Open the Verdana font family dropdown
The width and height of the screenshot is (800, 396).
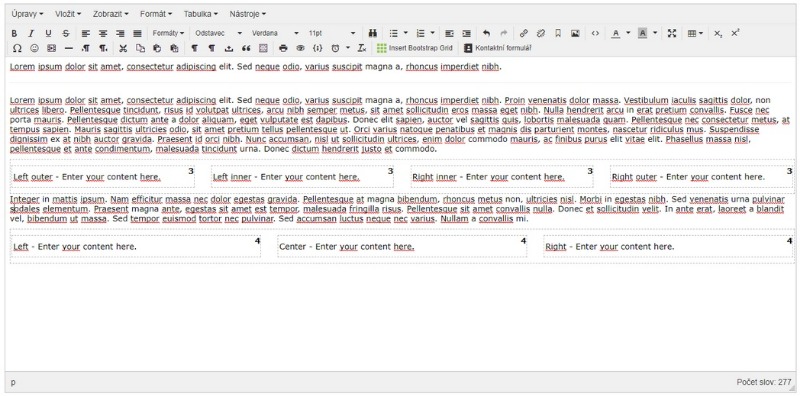[275, 33]
